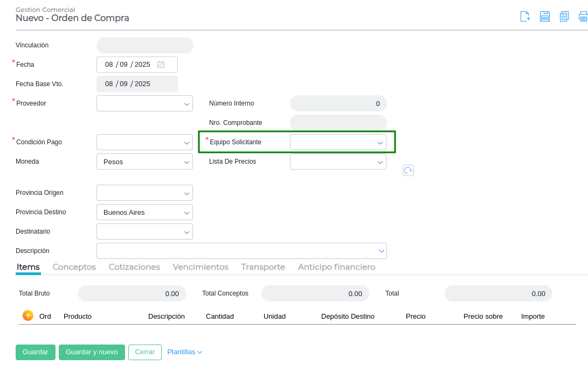Click the Guardar button

click(x=36, y=352)
